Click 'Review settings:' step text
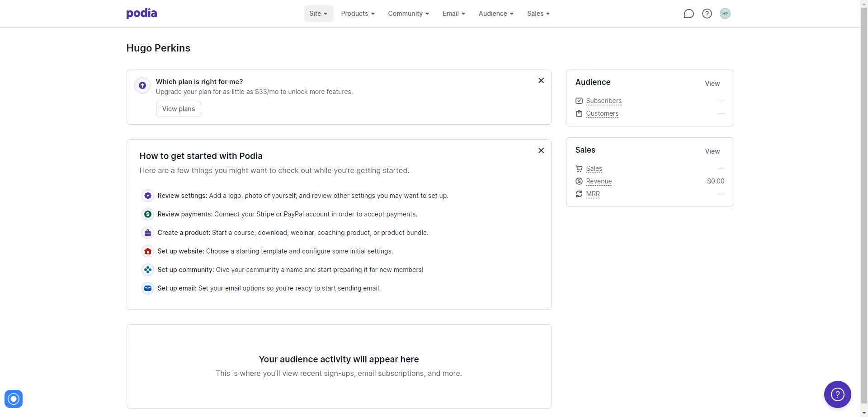Screen dimensions: 868x417 coord(182,196)
